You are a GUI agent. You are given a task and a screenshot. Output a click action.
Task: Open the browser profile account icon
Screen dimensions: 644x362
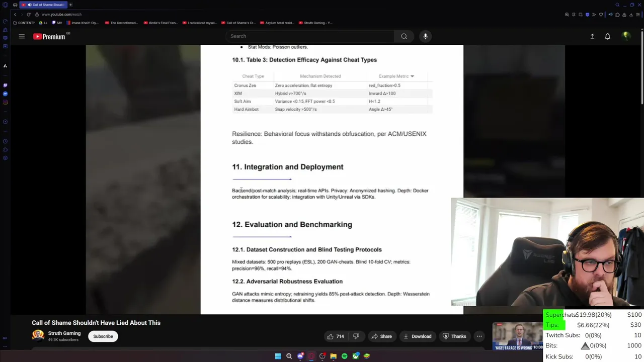[624, 15]
